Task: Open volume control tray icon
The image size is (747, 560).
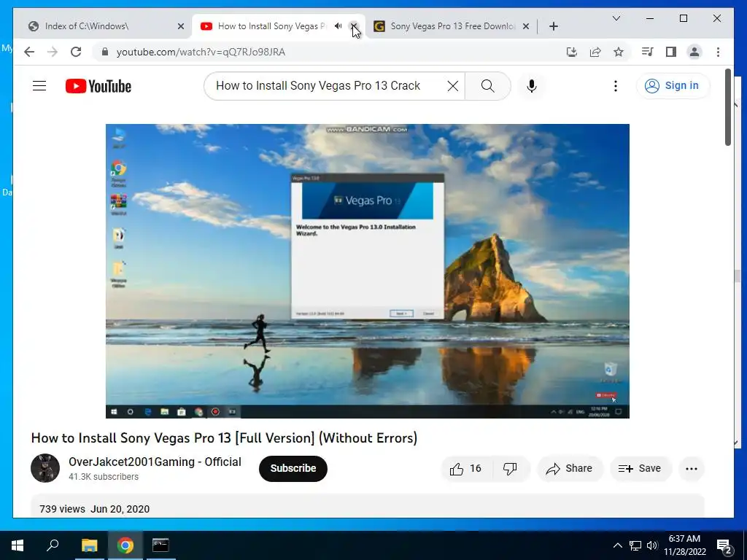Action: coord(651,545)
